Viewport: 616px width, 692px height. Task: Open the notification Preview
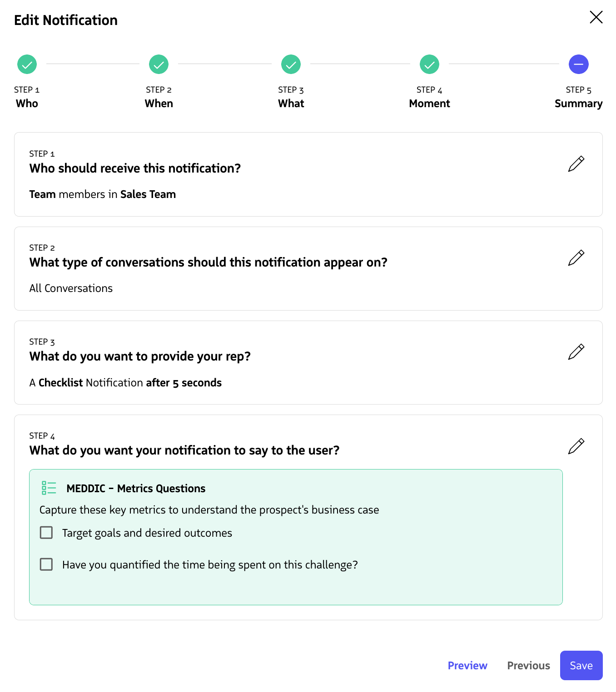pos(467,665)
